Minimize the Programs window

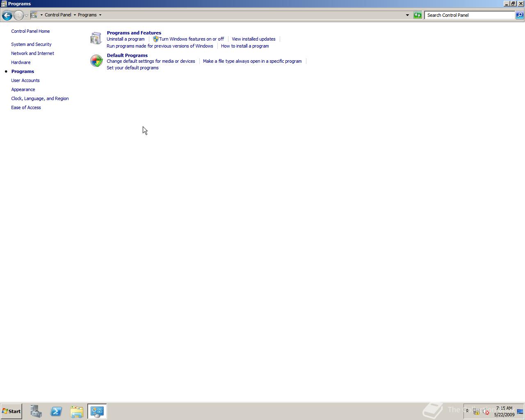[507, 4]
